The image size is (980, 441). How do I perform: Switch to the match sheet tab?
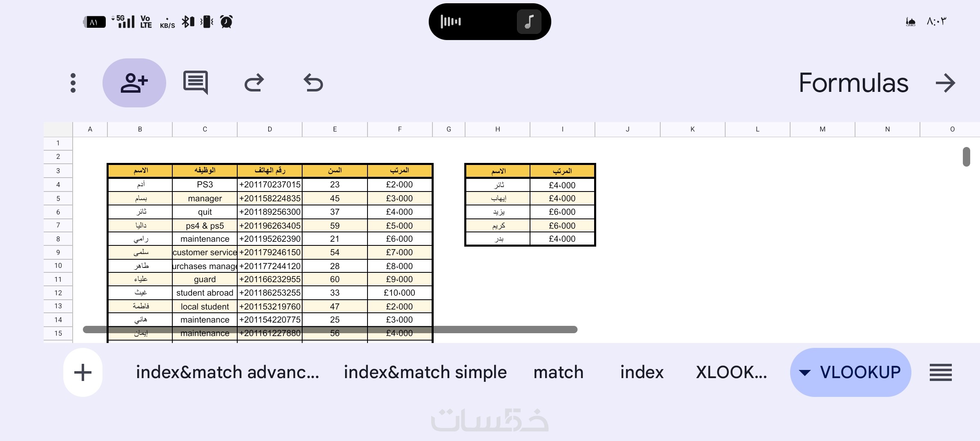point(558,372)
